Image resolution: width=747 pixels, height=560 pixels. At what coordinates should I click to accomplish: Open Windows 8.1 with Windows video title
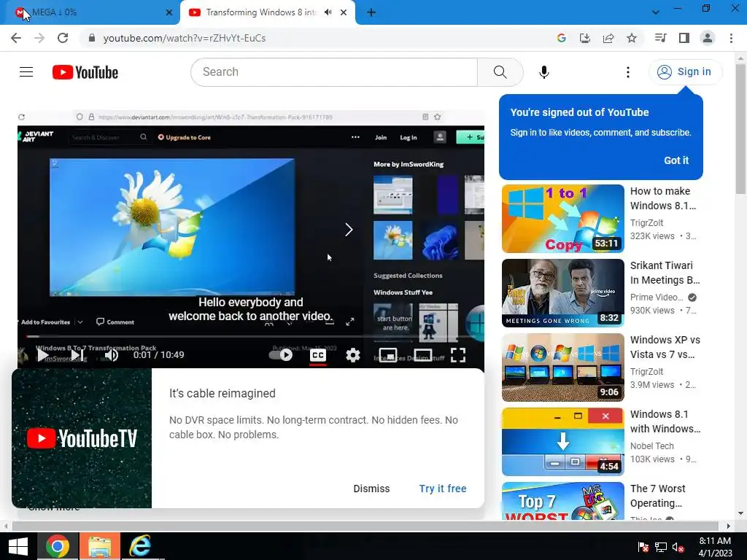tap(665, 421)
